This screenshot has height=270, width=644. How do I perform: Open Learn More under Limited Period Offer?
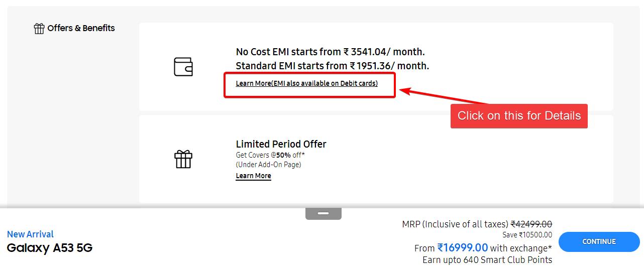pyautogui.click(x=253, y=176)
